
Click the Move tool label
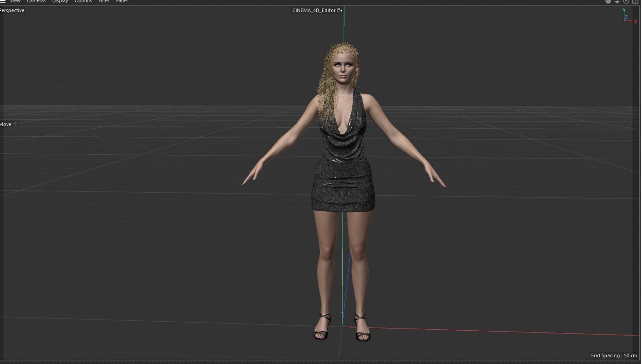tap(6, 124)
